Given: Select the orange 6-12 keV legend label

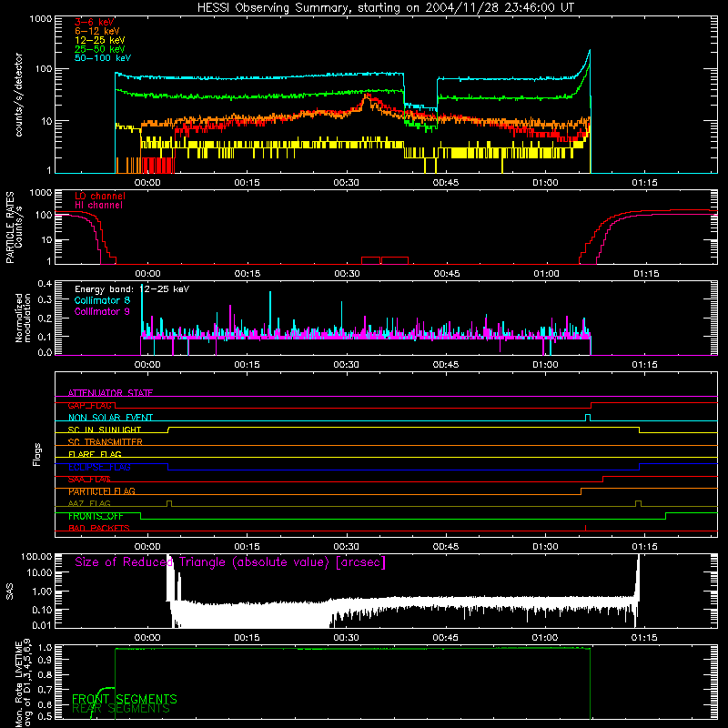Looking at the screenshot, I should (x=97, y=31).
